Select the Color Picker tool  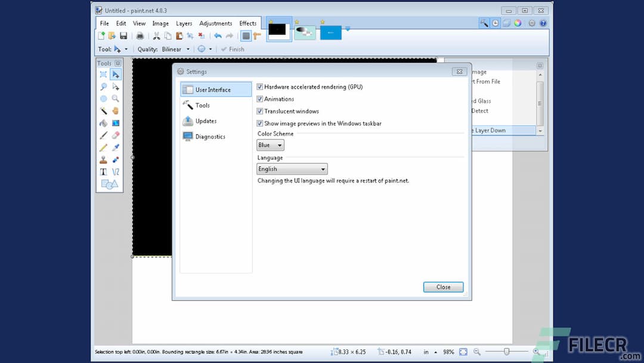115,147
